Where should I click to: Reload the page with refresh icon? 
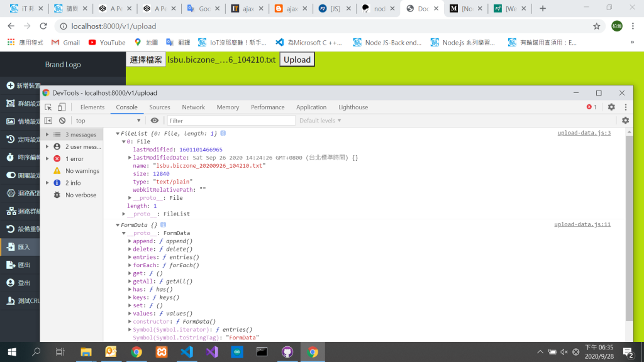pyautogui.click(x=43, y=26)
